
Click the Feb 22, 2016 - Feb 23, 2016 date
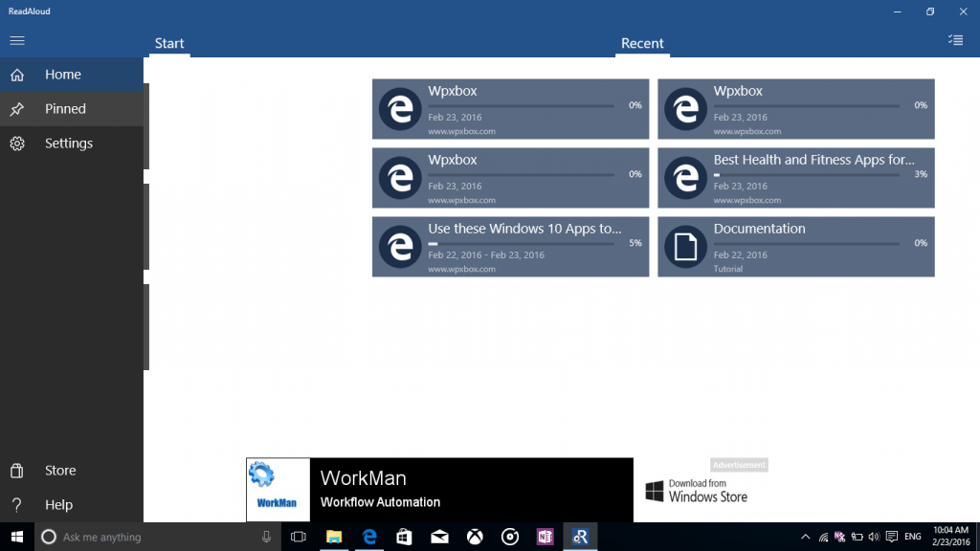[486, 254]
